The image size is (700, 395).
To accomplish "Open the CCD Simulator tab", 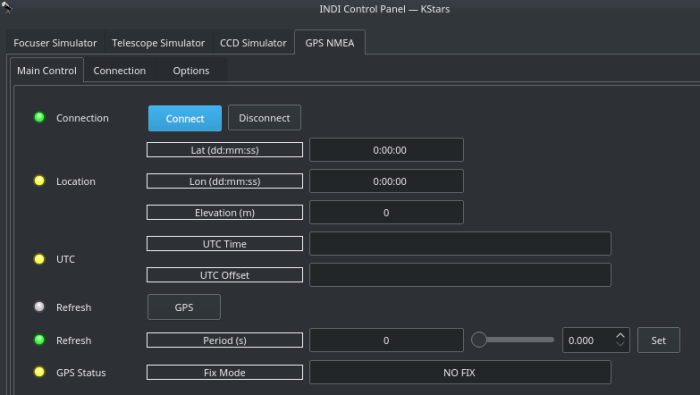I will [253, 43].
